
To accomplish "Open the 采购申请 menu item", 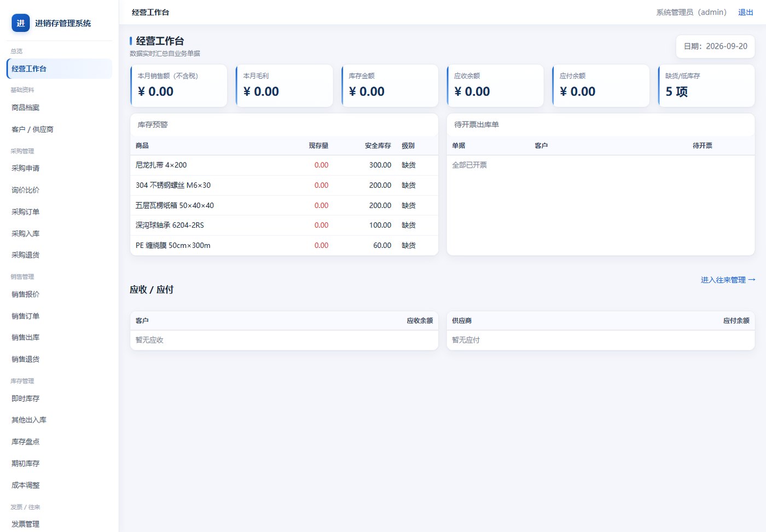I will click(x=59, y=169).
